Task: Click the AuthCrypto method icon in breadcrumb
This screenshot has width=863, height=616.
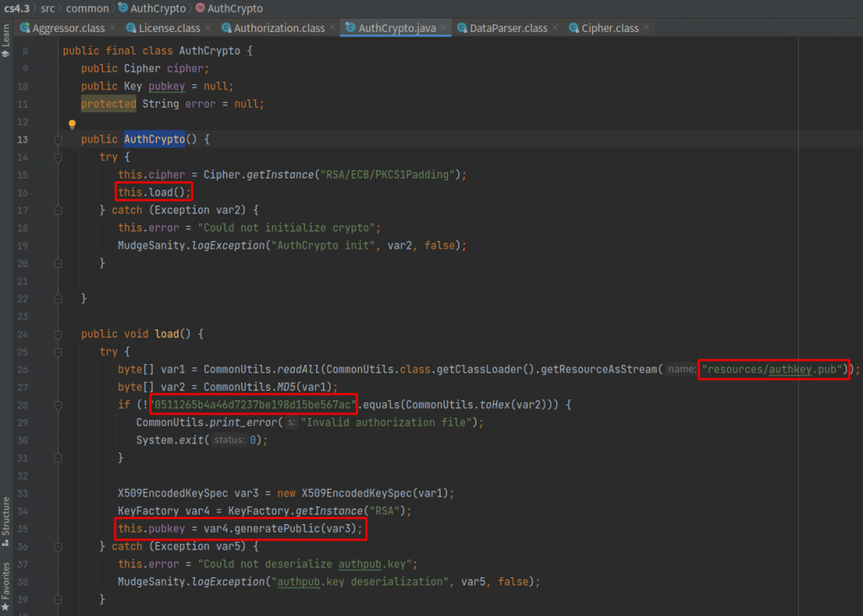Action: [199, 8]
